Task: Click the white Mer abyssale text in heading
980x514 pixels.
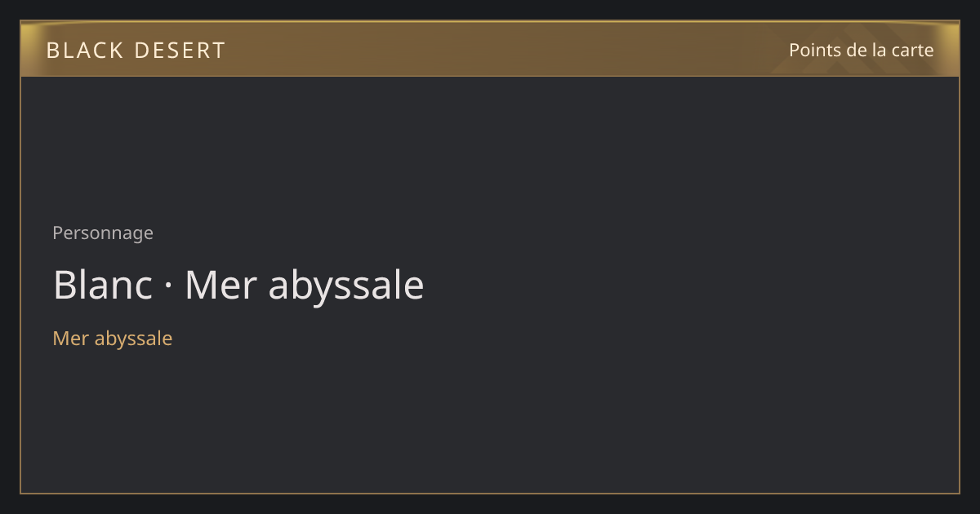Action: [305, 286]
